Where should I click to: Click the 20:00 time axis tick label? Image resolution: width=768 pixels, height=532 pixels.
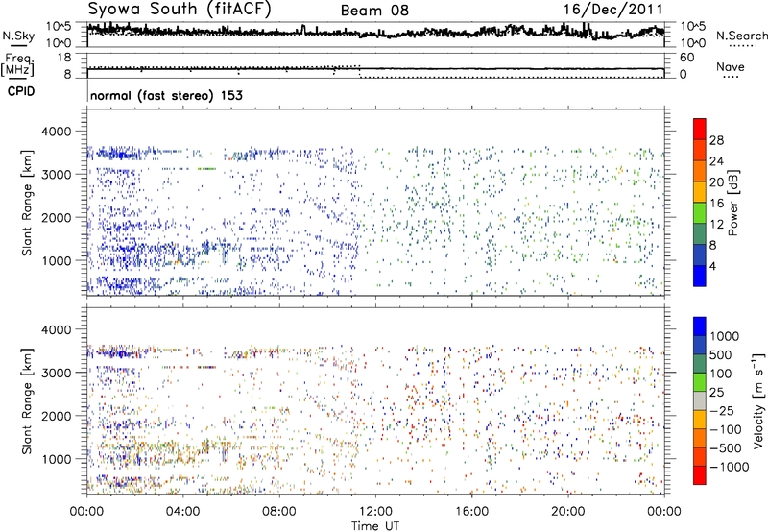567,512
